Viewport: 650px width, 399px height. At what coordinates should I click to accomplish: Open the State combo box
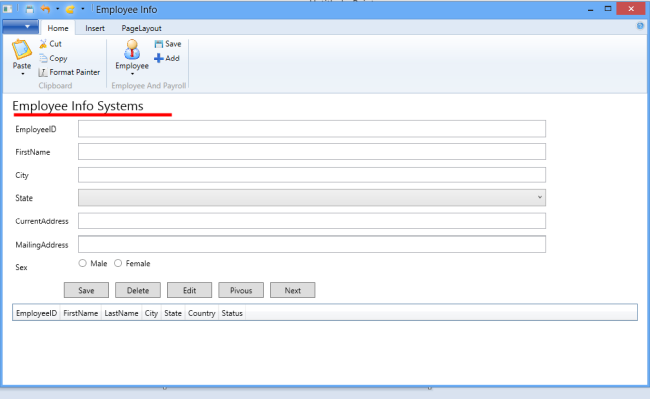312,198
